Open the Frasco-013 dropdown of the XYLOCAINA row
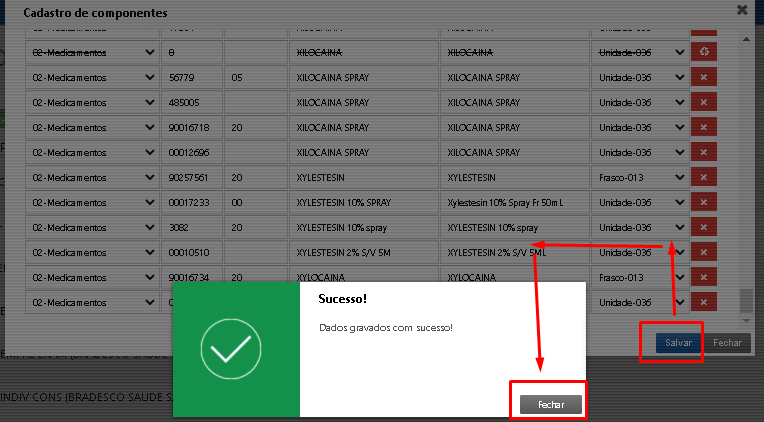The image size is (764, 422). [x=640, y=277]
